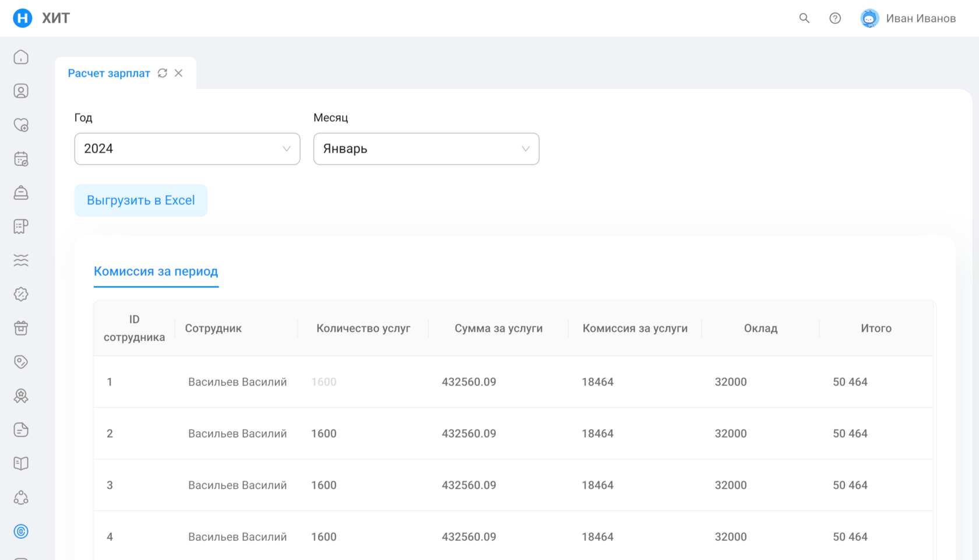
Task: Select the discount percent badge icon
Action: 21,294
